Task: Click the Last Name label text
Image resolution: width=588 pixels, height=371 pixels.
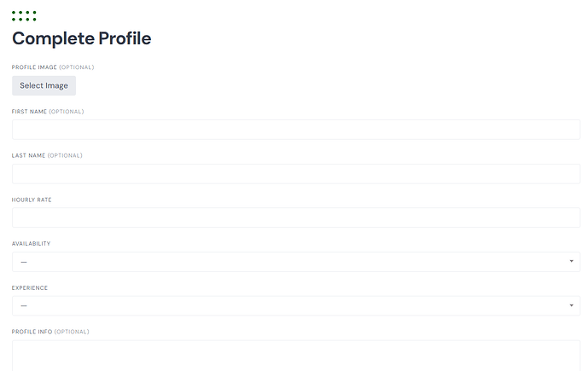Action: pyautogui.click(x=28, y=155)
